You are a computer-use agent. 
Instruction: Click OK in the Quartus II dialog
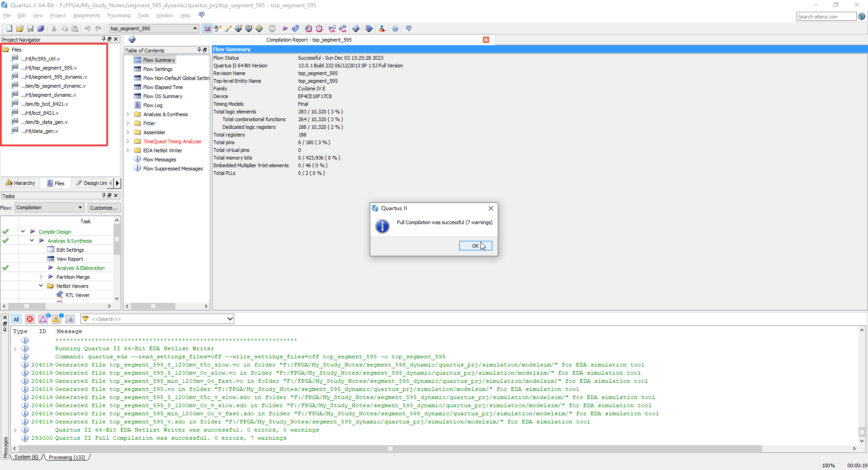tap(476, 245)
